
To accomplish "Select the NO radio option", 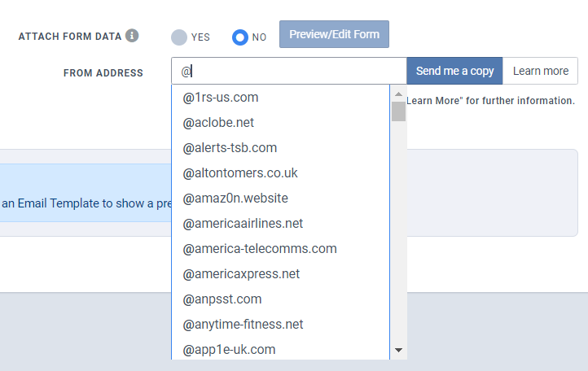I will pyautogui.click(x=240, y=37).
